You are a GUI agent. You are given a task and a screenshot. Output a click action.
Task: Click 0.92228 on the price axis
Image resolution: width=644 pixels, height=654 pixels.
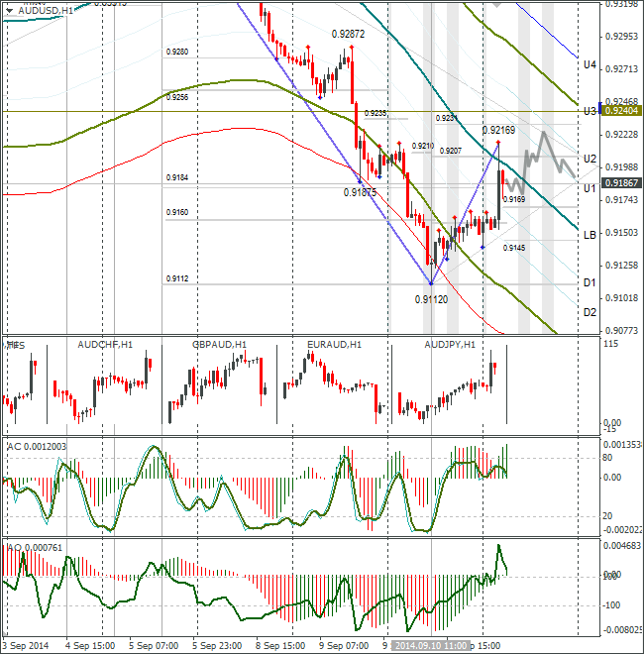point(621,135)
